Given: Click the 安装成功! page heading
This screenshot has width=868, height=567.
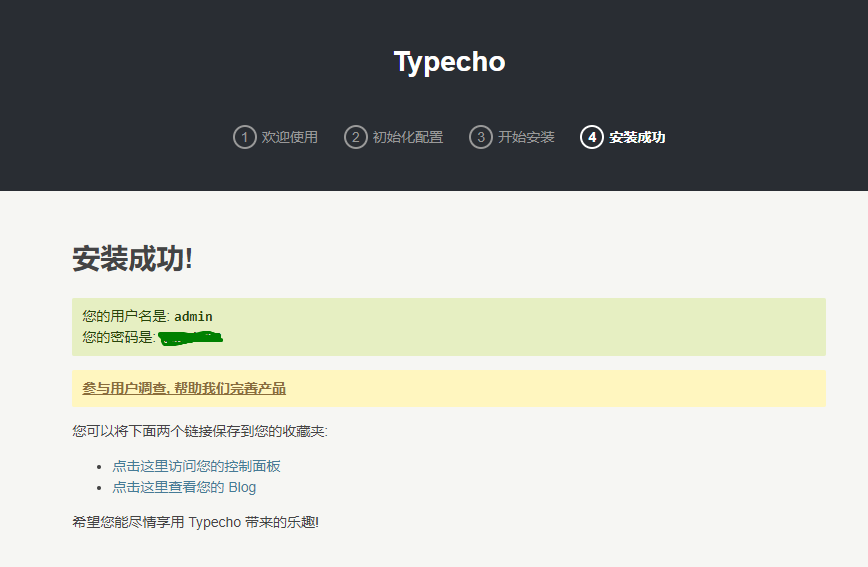Looking at the screenshot, I should [132, 258].
